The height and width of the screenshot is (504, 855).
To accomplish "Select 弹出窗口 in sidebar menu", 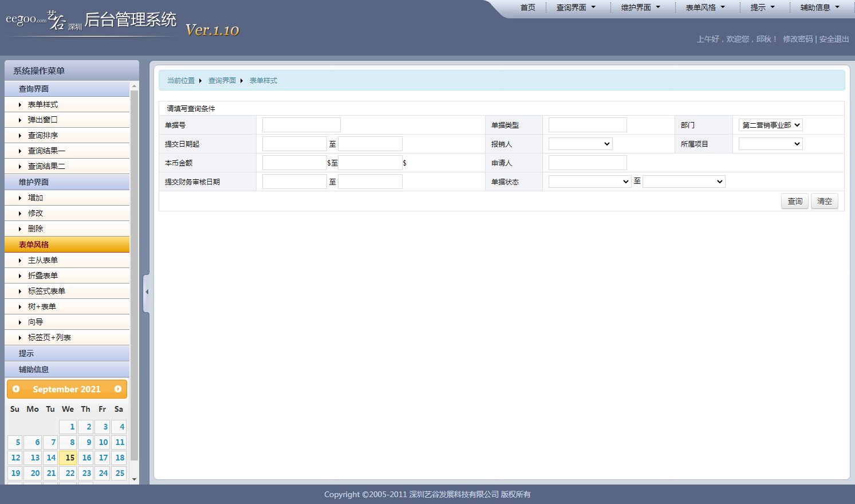I will tap(43, 120).
